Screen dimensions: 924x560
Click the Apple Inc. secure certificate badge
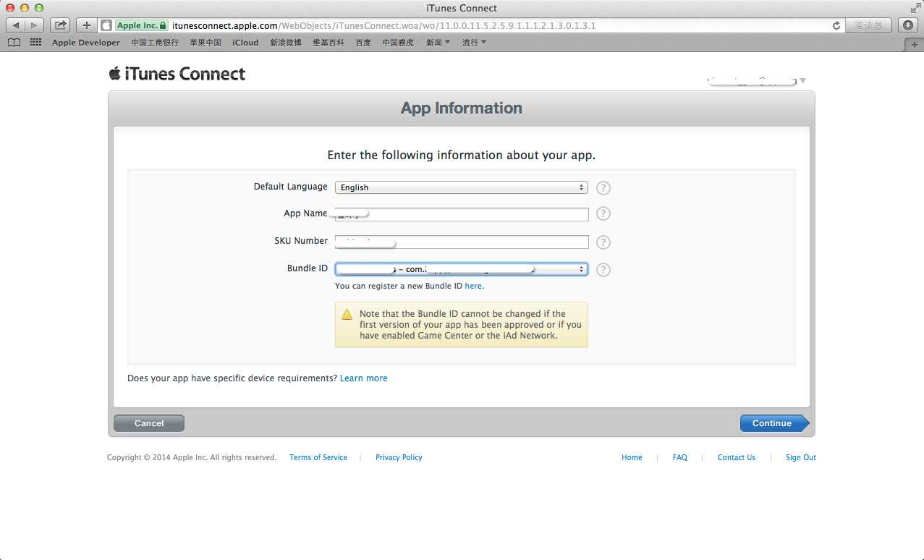[141, 25]
